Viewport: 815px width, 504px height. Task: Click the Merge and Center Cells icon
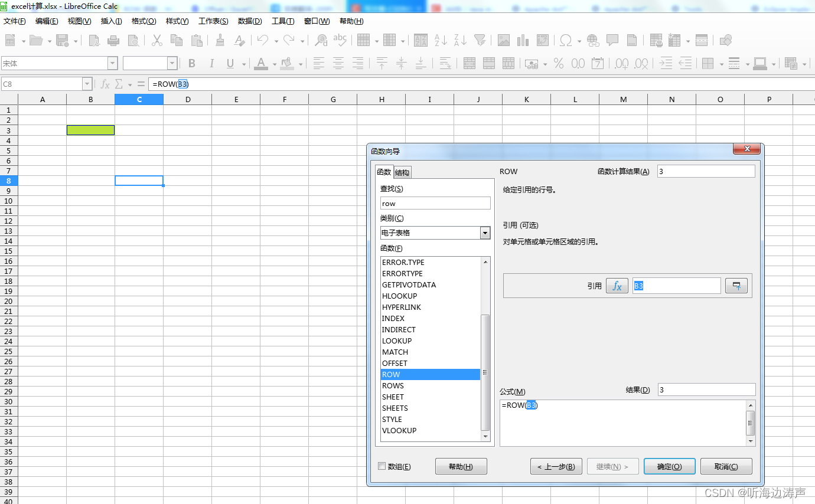(x=470, y=63)
